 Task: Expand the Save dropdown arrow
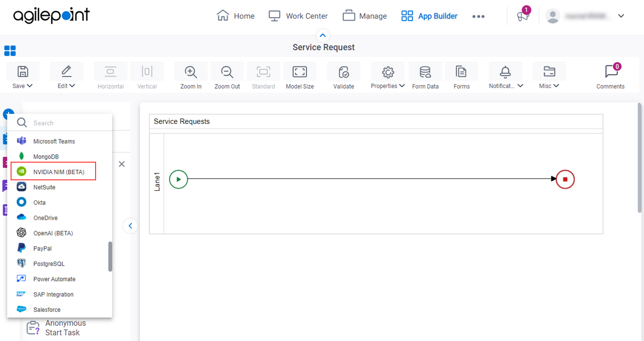pyautogui.click(x=30, y=86)
